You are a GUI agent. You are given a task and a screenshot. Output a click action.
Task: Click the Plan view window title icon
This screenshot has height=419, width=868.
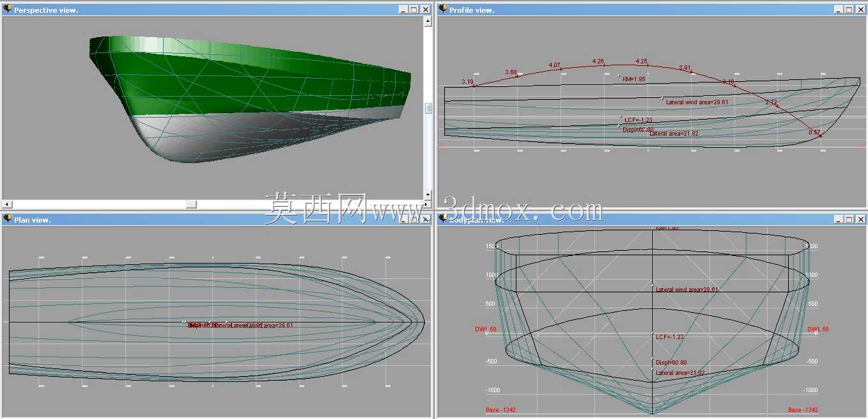coord(8,219)
